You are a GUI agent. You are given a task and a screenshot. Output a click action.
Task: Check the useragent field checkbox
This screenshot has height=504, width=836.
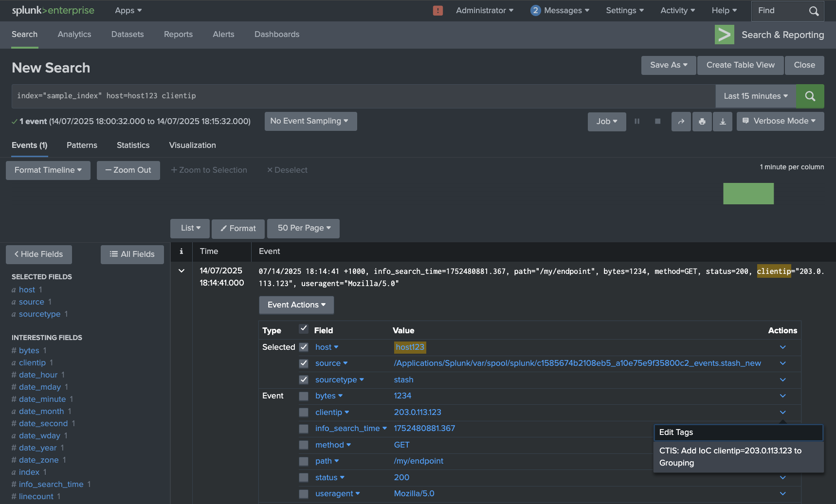click(304, 494)
